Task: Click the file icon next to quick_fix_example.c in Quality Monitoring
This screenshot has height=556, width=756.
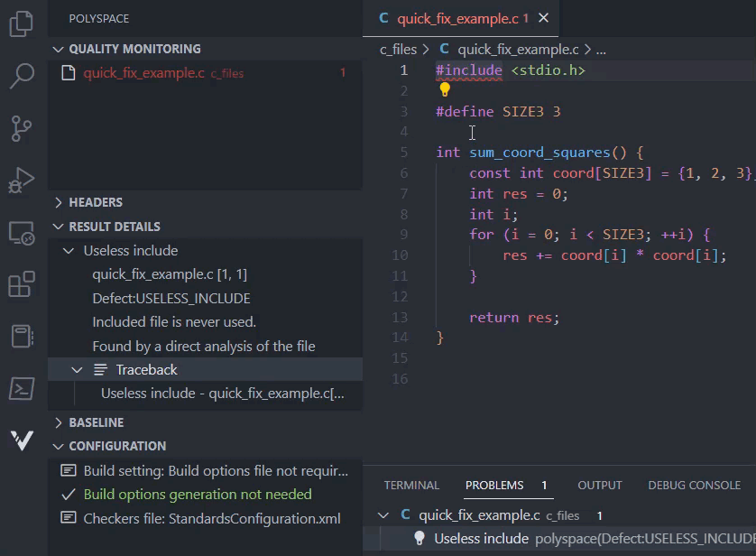Action: [x=69, y=73]
